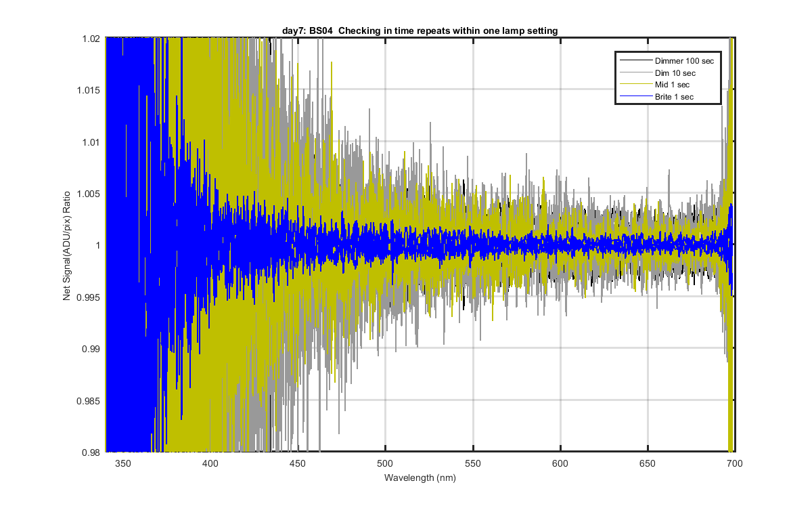Click the 1.005 tick label on the ratio axis
The height and width of the screenshot is (508, 812).
(90, 194)
